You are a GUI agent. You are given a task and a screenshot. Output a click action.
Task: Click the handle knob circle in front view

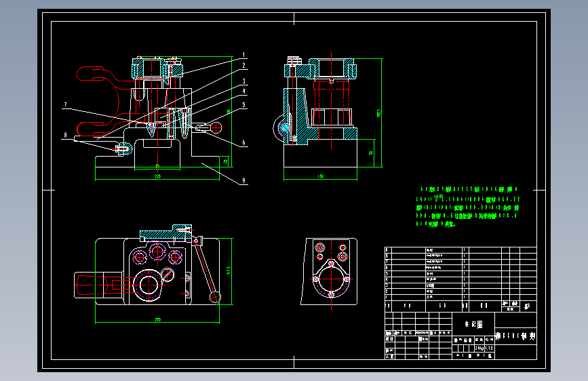pyautogui.click(x=216, y=128)
